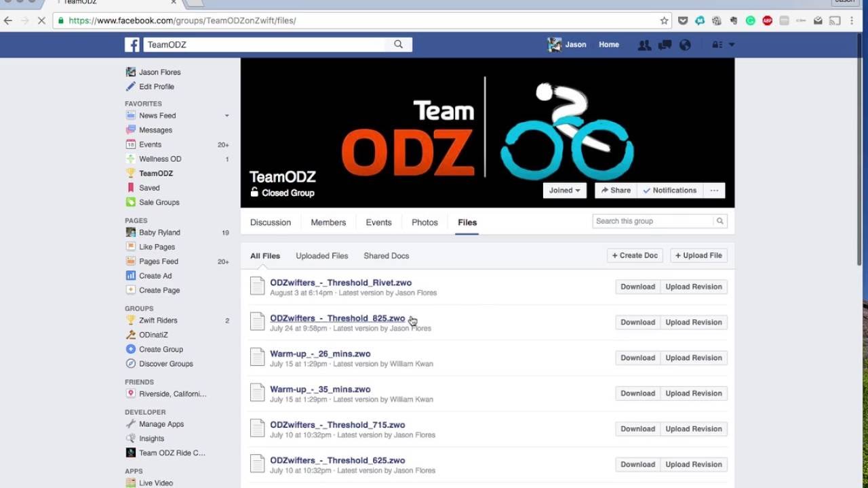Image resolution: width=868 pixels, height=488 pixels.
Task: Download ODZwifters Threshold_Rivet.zwo file
Action: click(637, 287)
